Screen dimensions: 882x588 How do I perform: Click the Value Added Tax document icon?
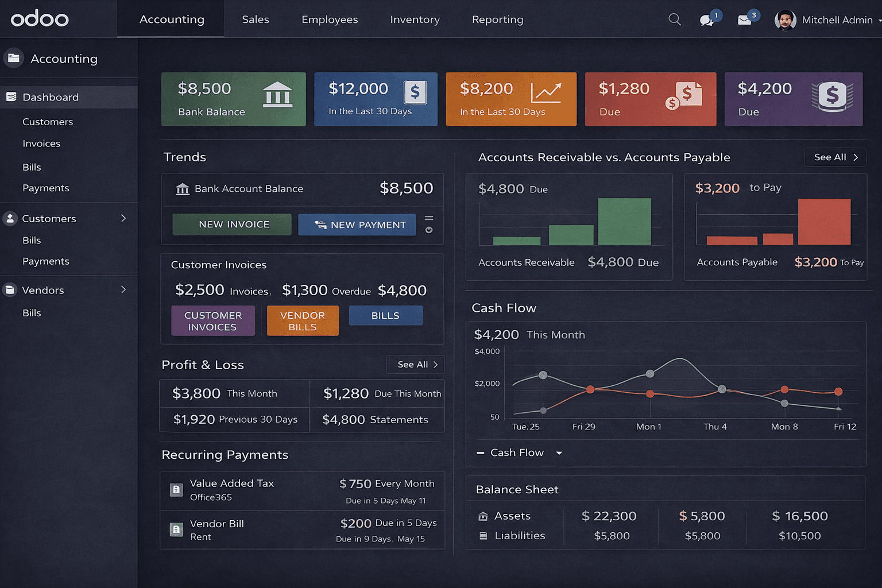coord(177,490)
